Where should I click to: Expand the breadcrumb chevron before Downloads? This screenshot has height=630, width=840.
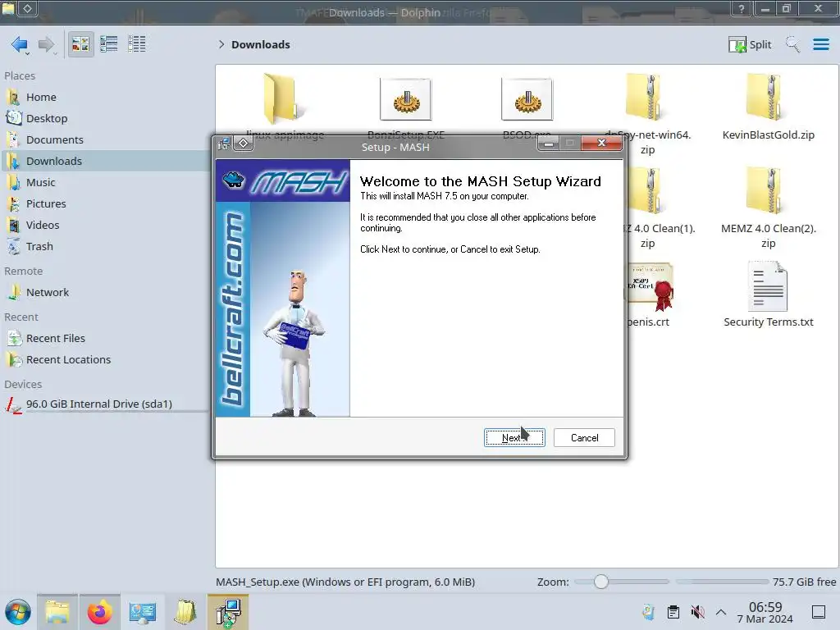221,44
